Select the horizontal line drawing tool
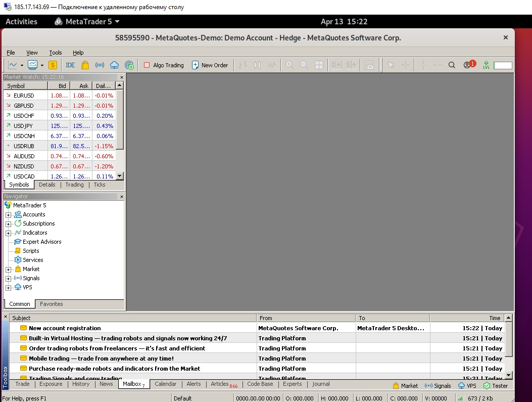 coord(438,65)
